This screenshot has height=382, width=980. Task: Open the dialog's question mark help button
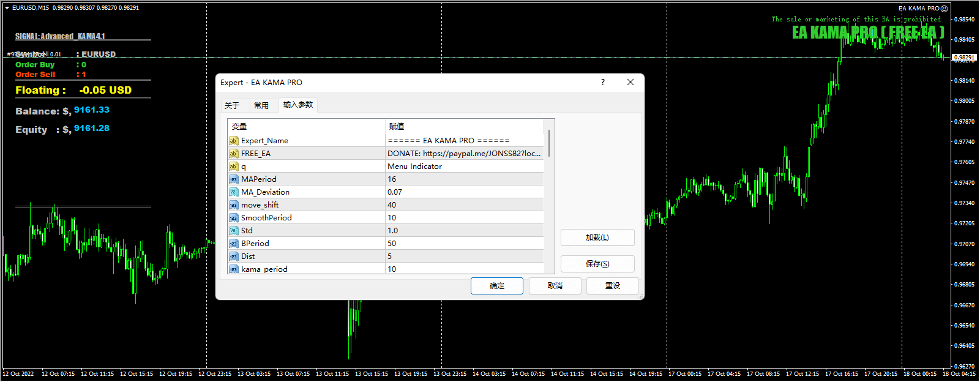click(x=603, y=82)
